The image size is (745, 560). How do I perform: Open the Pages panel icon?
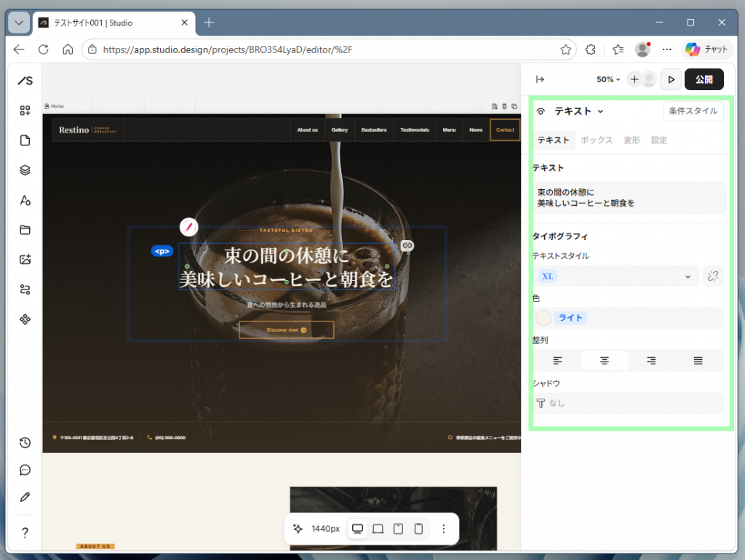pyautogui.click(x=25, y=140)
